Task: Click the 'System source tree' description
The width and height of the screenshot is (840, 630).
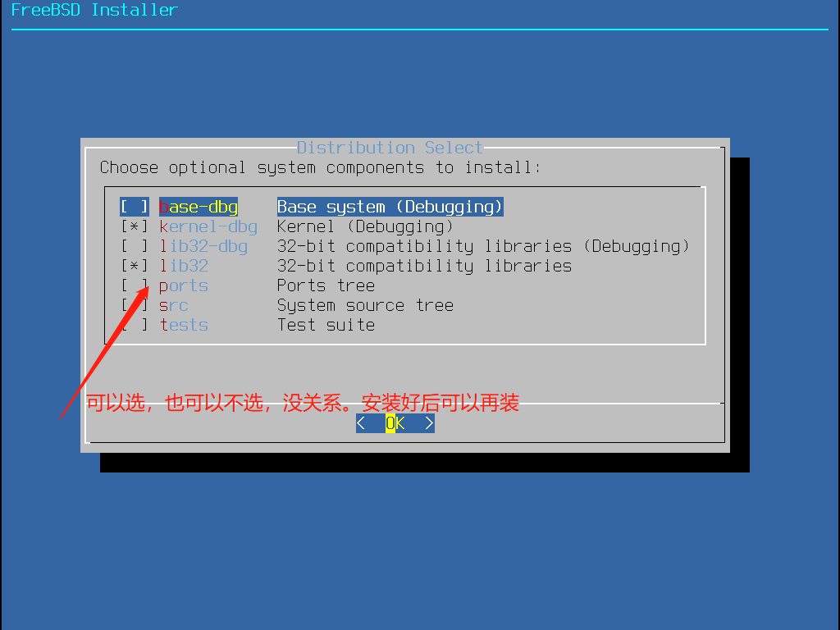Action: (365, 305)
